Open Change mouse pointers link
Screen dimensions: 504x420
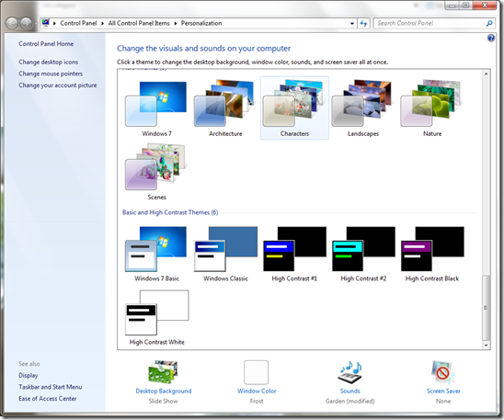51,74
